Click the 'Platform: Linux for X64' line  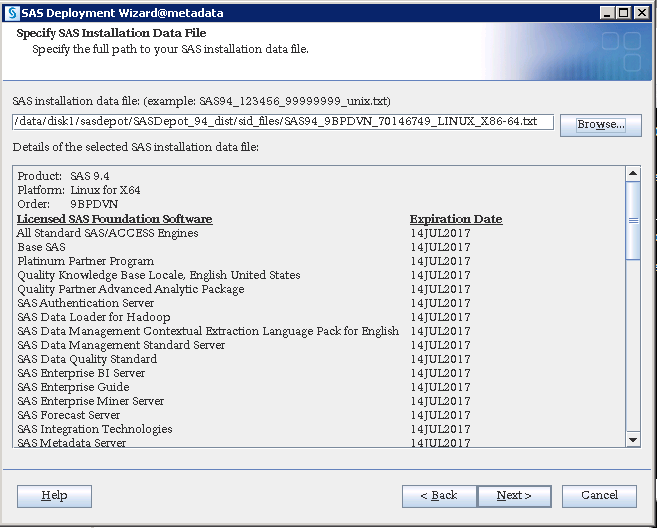[79, 190]
